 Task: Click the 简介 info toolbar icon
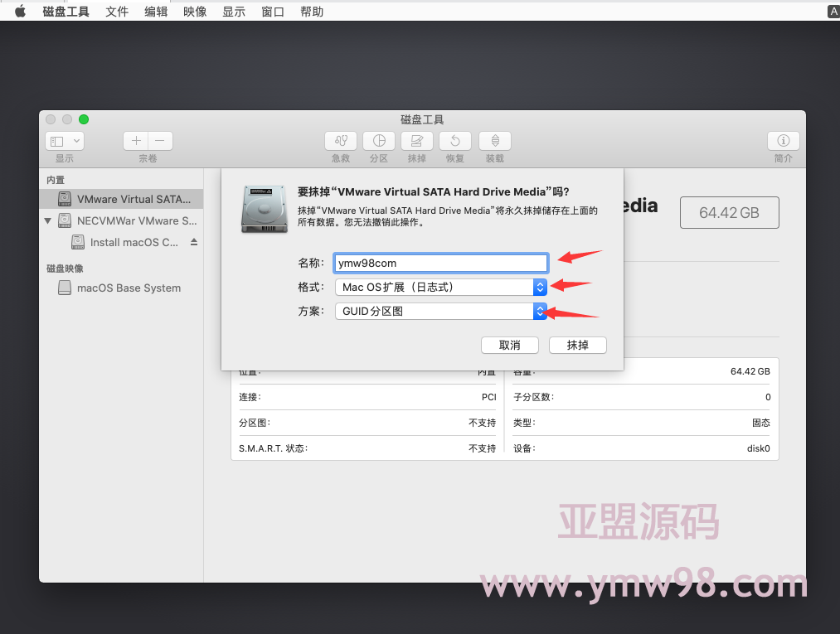tap(784, 141)
